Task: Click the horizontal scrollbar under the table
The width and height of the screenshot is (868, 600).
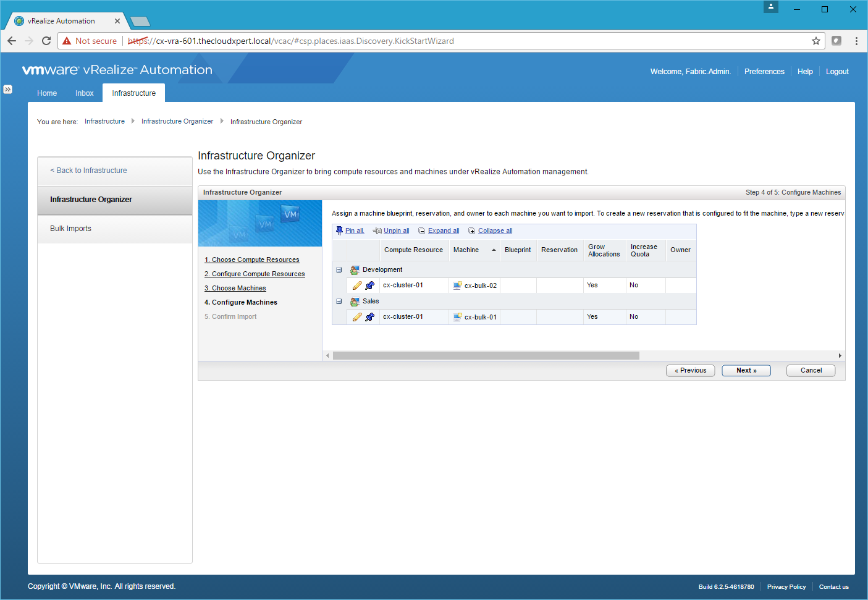Action: 486,356
